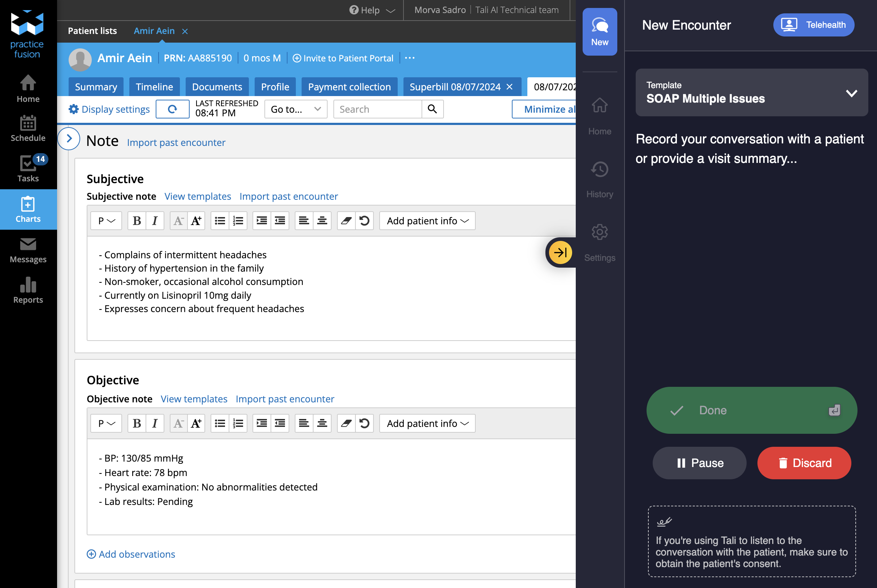Open the Documents tab
The height and width of the screenshot is (588, 877).
217,86
